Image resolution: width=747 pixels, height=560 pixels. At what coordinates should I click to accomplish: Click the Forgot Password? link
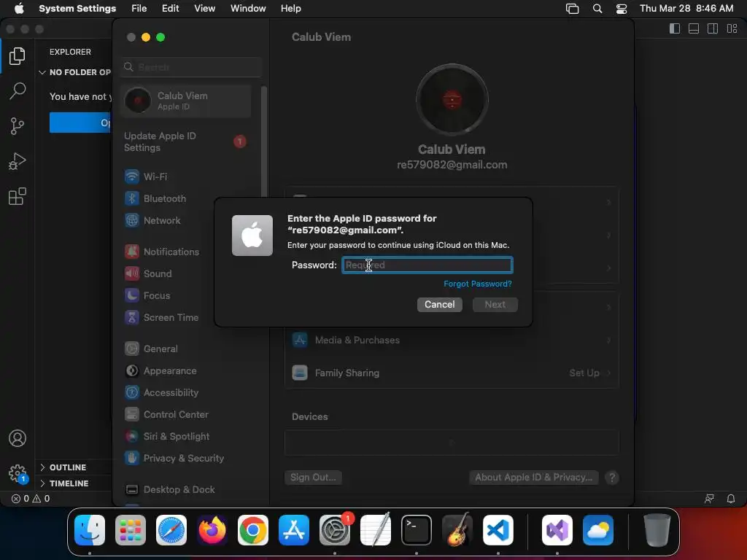pyautogui.click(x=477, y=284)
